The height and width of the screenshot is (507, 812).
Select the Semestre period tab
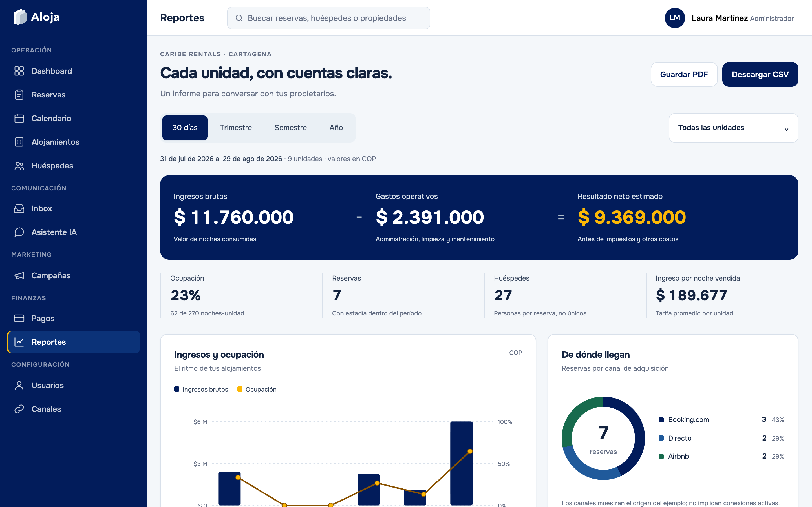point(291,128)
